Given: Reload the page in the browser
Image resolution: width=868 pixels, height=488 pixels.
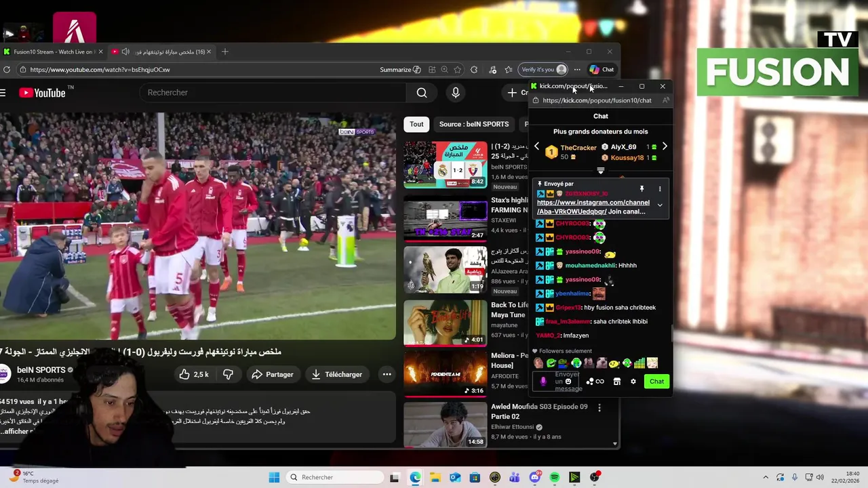Looking at the screenshot, I should coord(7,69).
